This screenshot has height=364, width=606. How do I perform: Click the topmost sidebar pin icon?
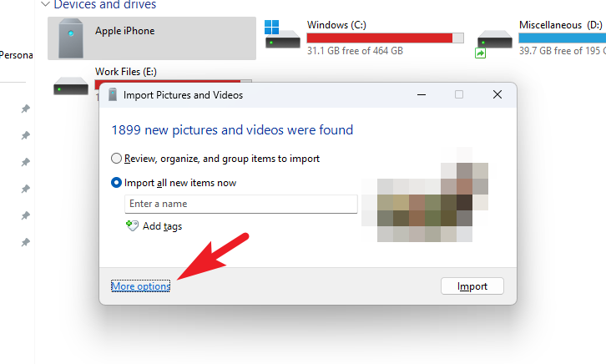point(26,109)
